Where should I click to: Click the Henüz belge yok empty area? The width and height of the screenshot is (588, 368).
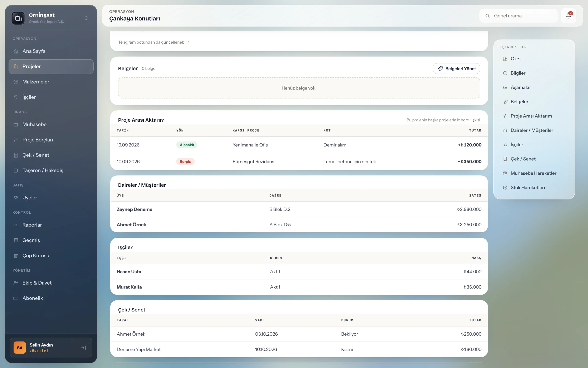[299, 88]
